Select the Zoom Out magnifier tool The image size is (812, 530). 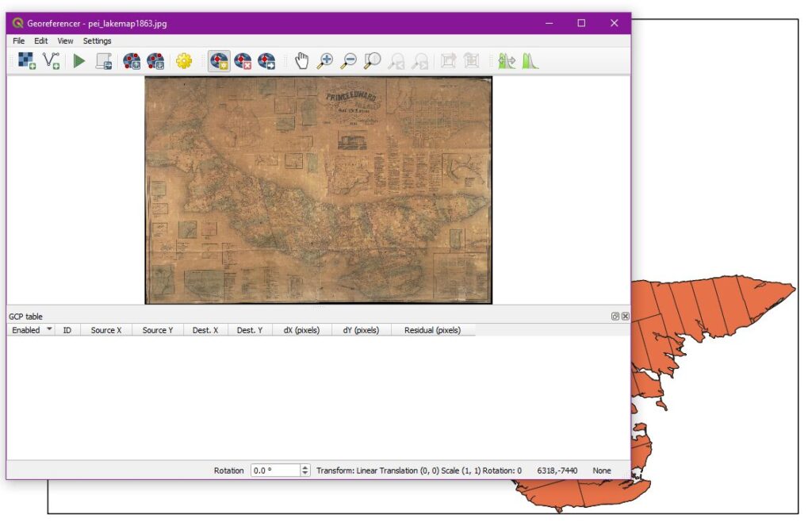(x=349, y=61)
